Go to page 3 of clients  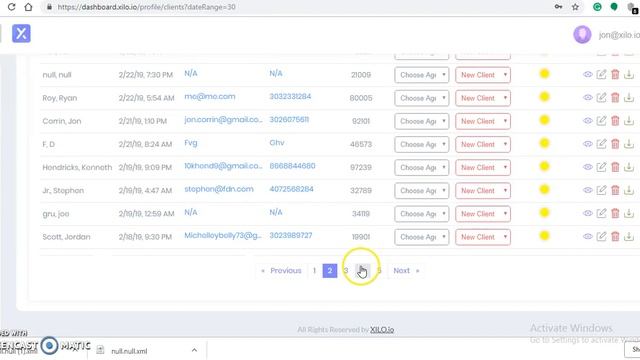[346, 271]
